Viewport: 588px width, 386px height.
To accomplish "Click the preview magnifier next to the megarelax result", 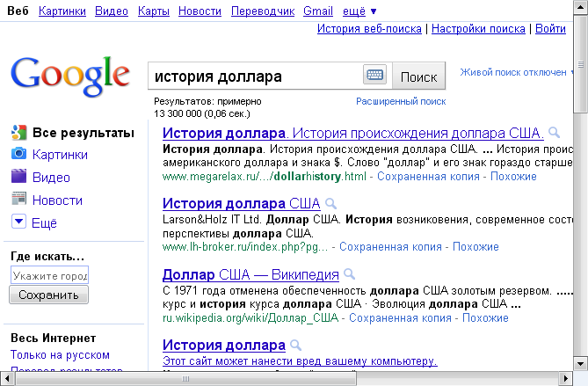I will (554, 132).
